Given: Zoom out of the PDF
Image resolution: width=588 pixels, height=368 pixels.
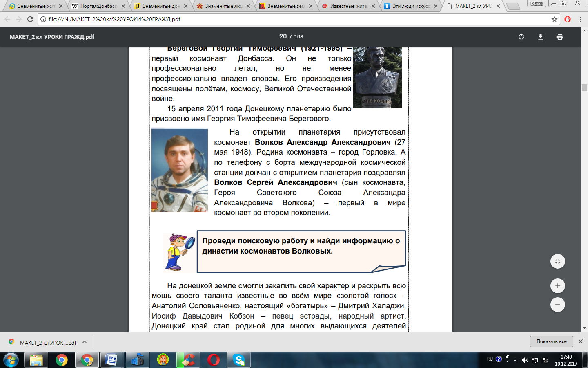Looking at the screenshot, I should [558, 305].
